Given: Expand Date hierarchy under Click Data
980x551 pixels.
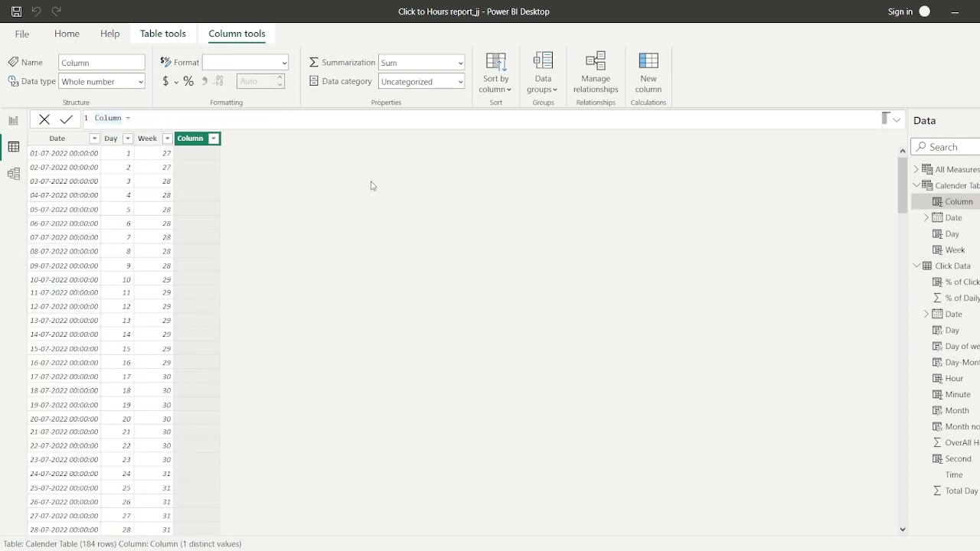Looking at the screenshot, I should click(926, 314).
